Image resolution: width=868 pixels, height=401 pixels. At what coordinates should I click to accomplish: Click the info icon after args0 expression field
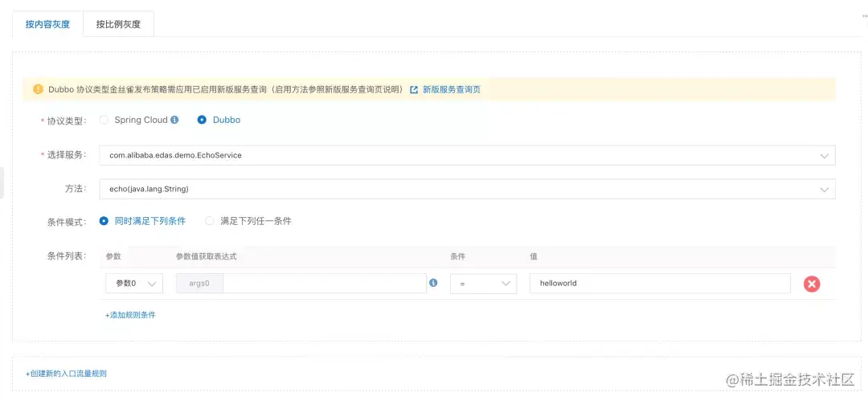[x=433, y=283]
